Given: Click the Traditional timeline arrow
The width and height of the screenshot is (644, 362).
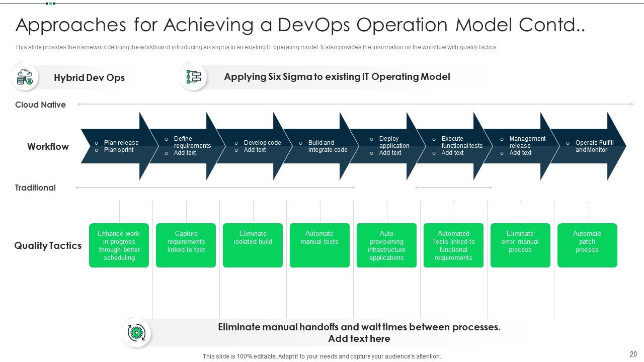Looking at the screenshot, I should pyautogui.click(x=216, y=188).
